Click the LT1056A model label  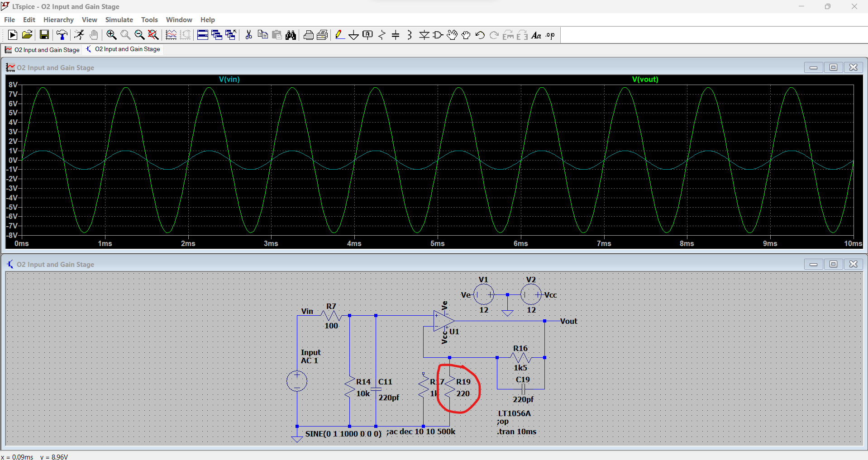[x=514, y=413]
